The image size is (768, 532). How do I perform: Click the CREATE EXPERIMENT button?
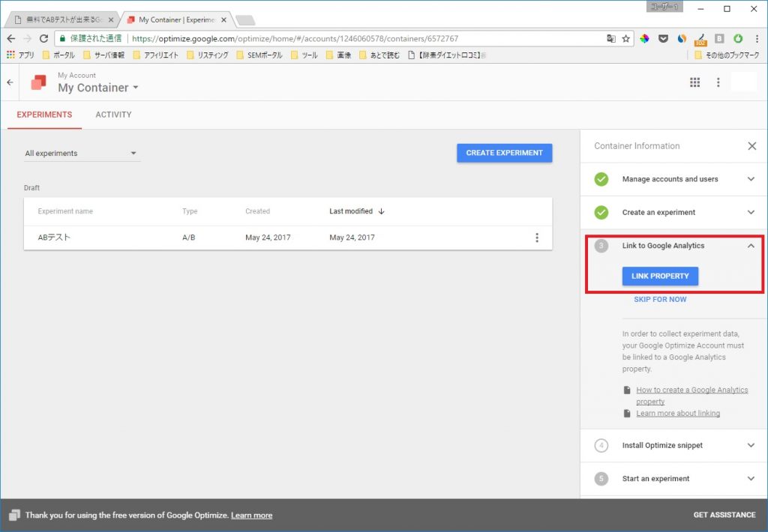[x=505, y=153]
